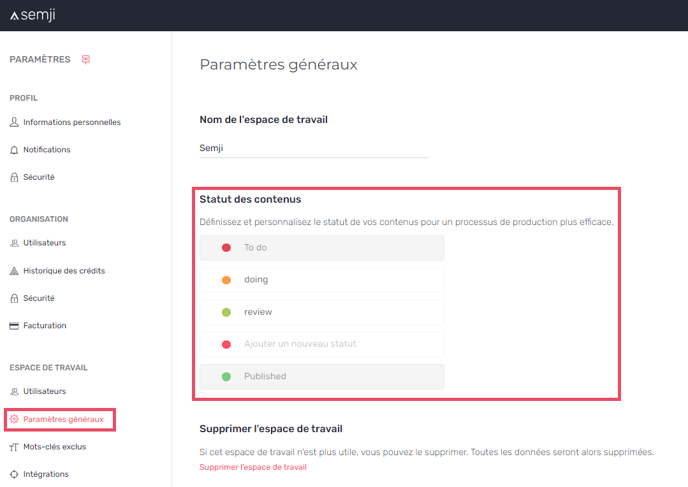Image resolution: width=688 pixels, height=487 pixels.
Task: Click the orange color dot for doing
Action: coord(226,280)
